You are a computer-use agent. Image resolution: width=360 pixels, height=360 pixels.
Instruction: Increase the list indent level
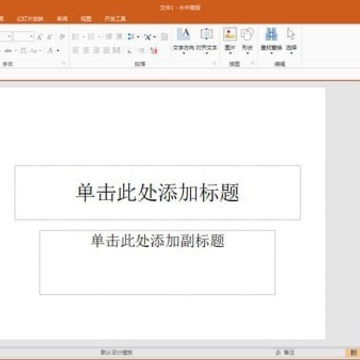click(x=119, y=37)
